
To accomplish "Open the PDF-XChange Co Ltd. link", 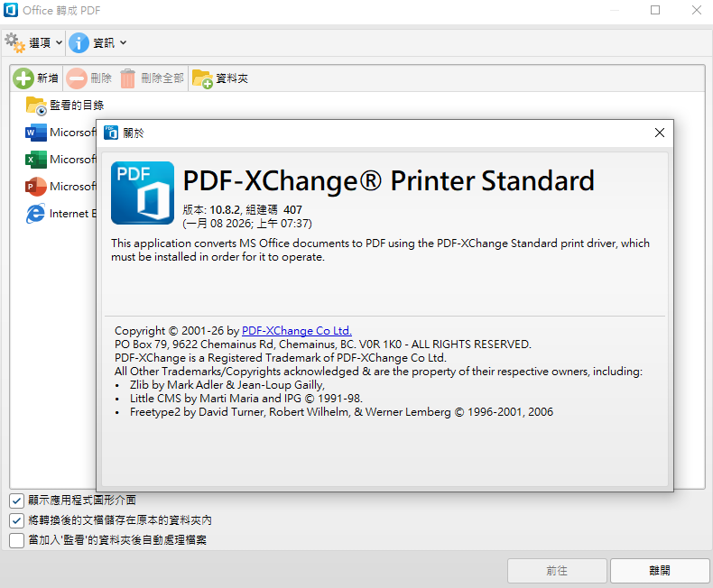I will point(296,330).
